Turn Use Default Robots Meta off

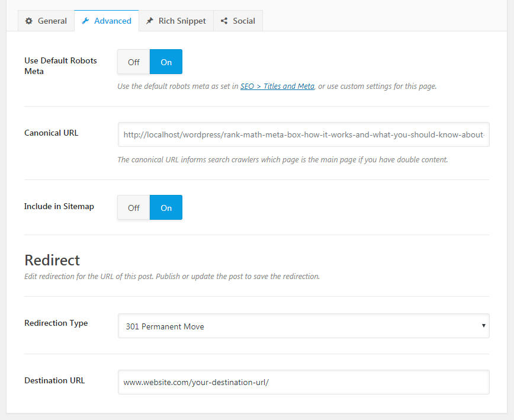[x=134, y=62]
